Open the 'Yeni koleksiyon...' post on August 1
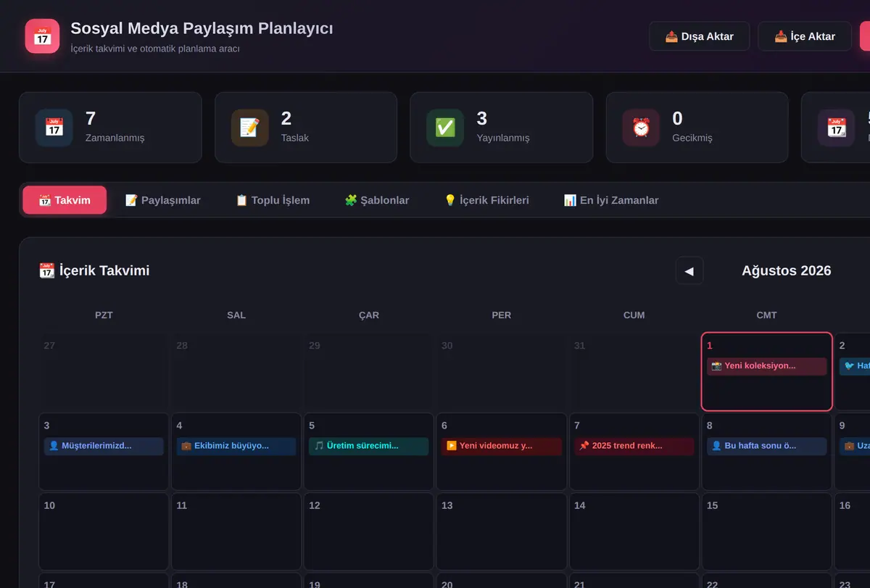This screenshot has height=588, width=870. [x=767, y=366]
